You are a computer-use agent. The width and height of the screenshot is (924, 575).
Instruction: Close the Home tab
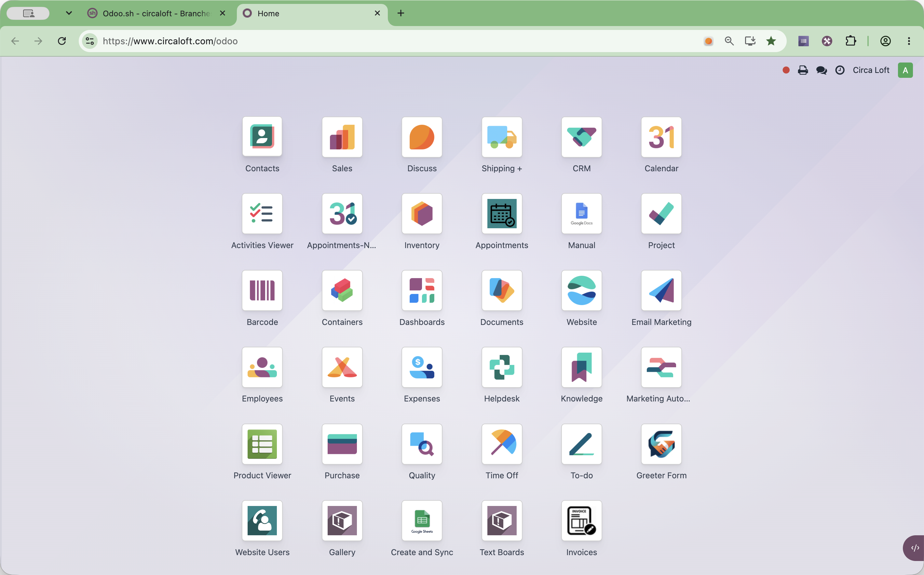point(377,13)
